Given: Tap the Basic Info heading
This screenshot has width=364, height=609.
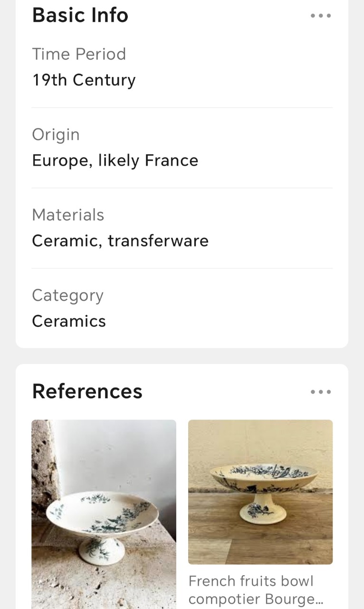Looking at the screenshot, I should click(80, 15).
